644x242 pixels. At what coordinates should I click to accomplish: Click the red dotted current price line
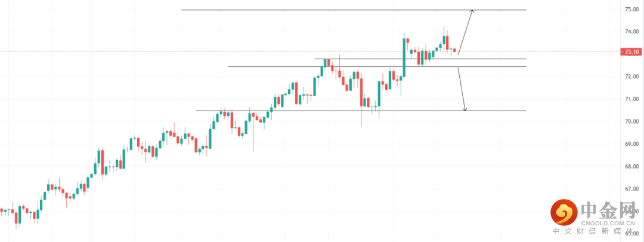pos(239,52)
